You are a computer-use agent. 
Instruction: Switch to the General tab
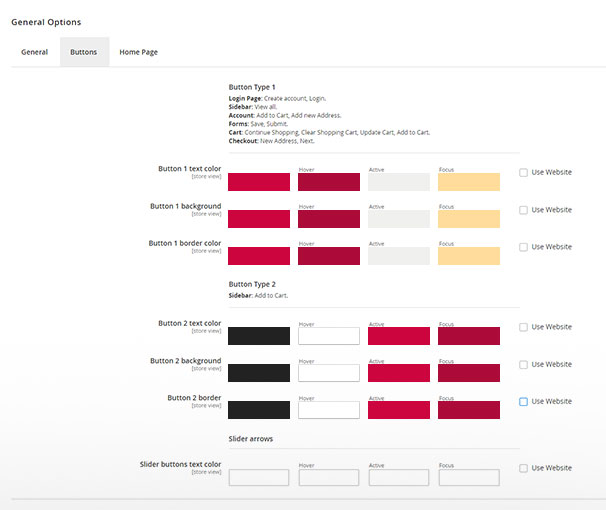(34, 52)
